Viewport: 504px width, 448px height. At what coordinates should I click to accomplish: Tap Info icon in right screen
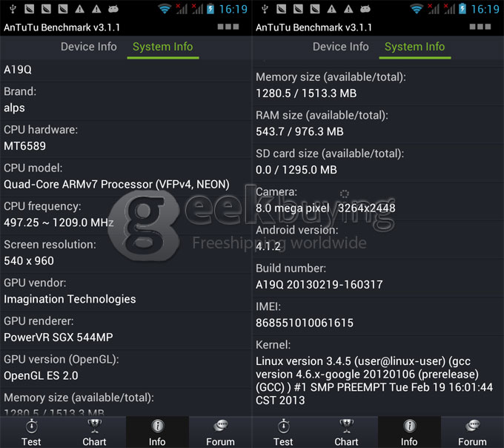click(409, 426)
